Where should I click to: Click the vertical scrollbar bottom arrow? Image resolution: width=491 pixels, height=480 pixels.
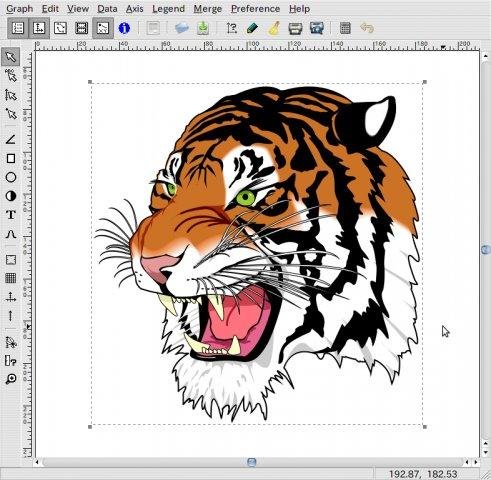click(486, 453)
